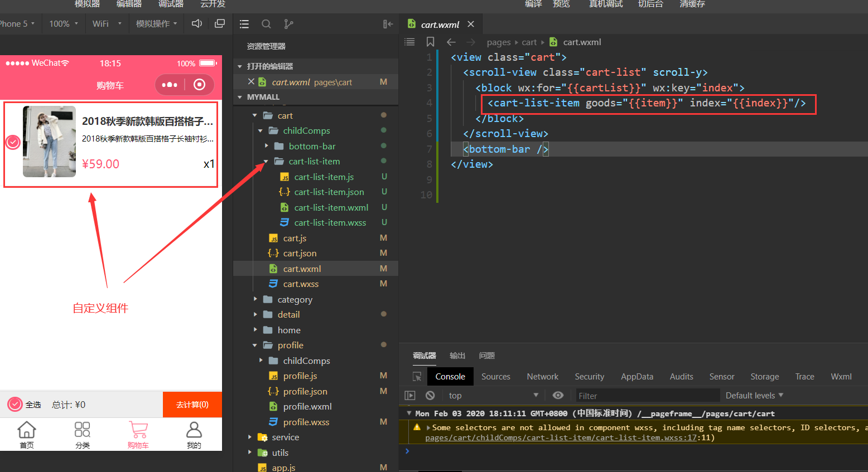The height and width of the screenshot is (472, 868).
Task: Click the console Filter input field
Action: click(648, 395)
